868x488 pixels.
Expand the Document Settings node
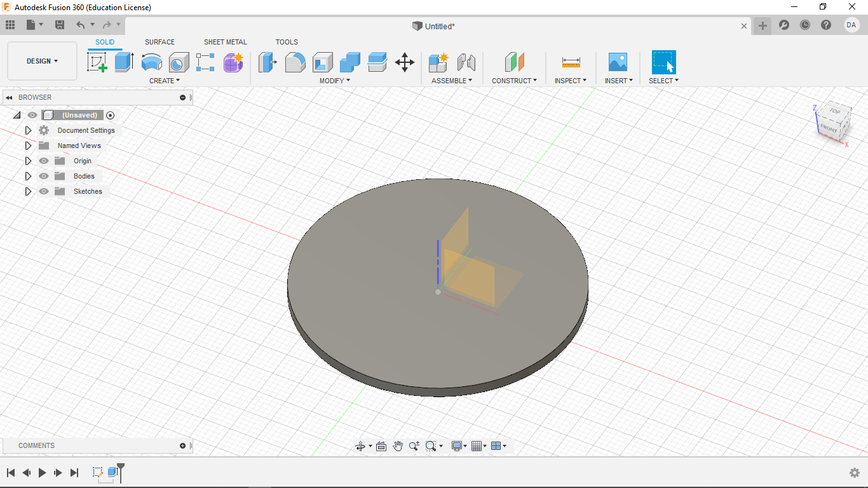[x=28, y=130]
